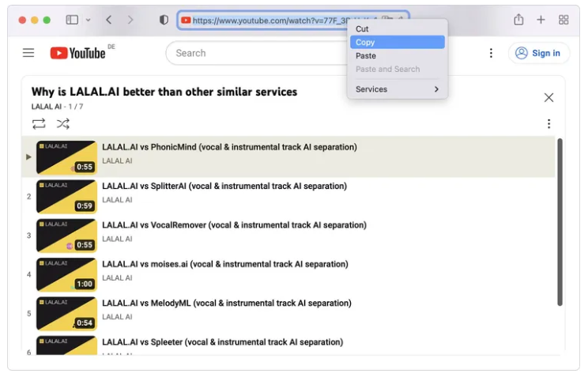588x381 pixels.
Task: Play LALAL.AI vs PhonicMind video title
Action: (x=229, y=147)
